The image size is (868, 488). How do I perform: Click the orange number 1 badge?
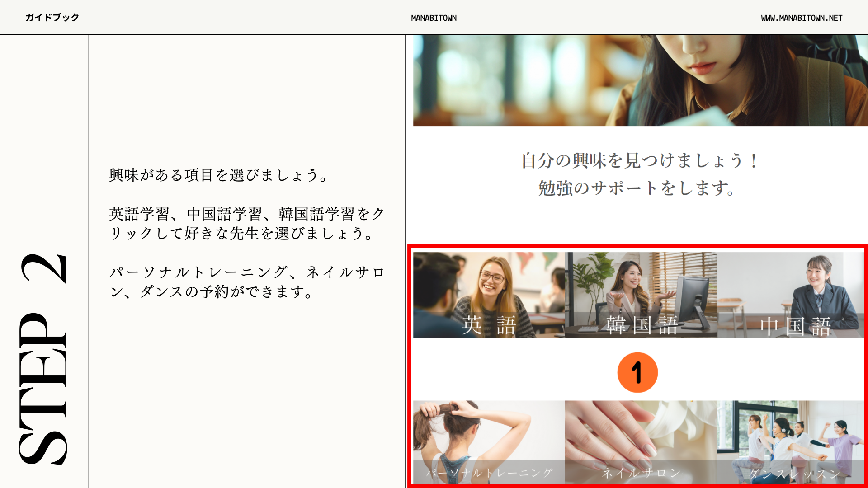click(637, 373)
